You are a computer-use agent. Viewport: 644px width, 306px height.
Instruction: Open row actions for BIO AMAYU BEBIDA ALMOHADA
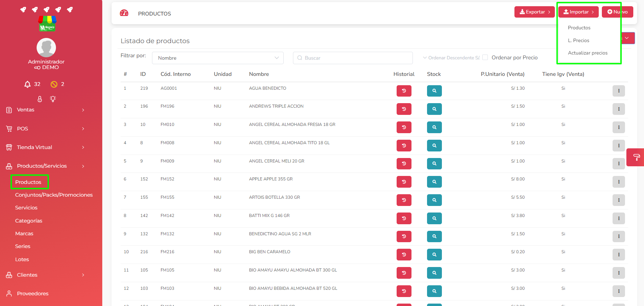pos(619,291)
